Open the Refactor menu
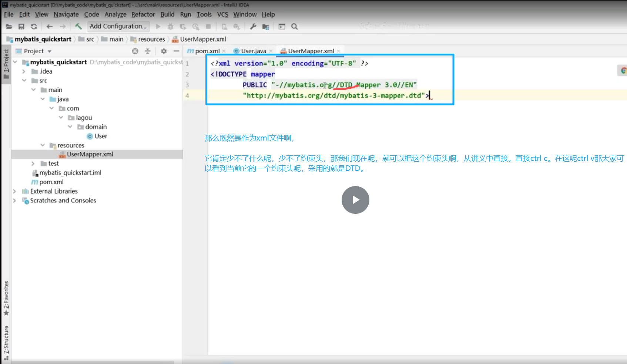This screenshot has height=364, width=627. pos(143,14)
